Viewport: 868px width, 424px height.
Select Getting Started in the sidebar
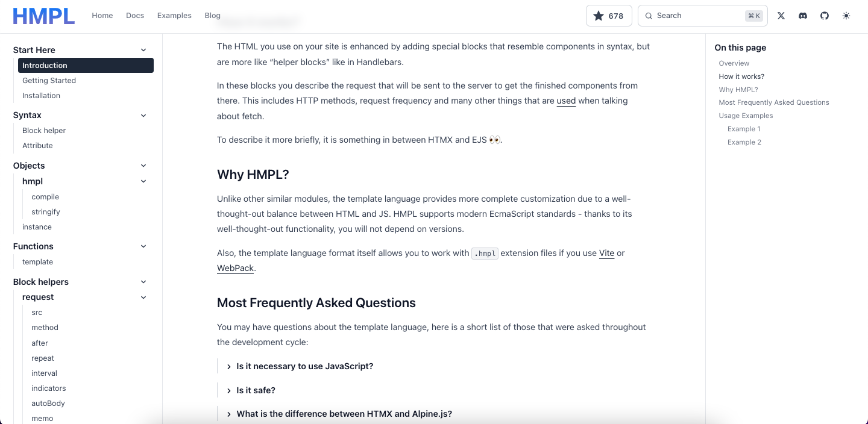point(49,80)
